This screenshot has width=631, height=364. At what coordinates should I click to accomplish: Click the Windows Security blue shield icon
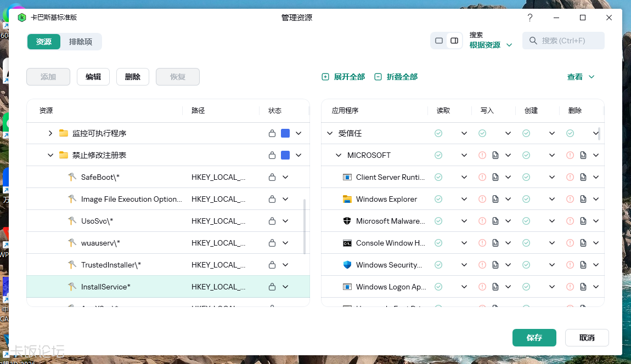point(347,265)
